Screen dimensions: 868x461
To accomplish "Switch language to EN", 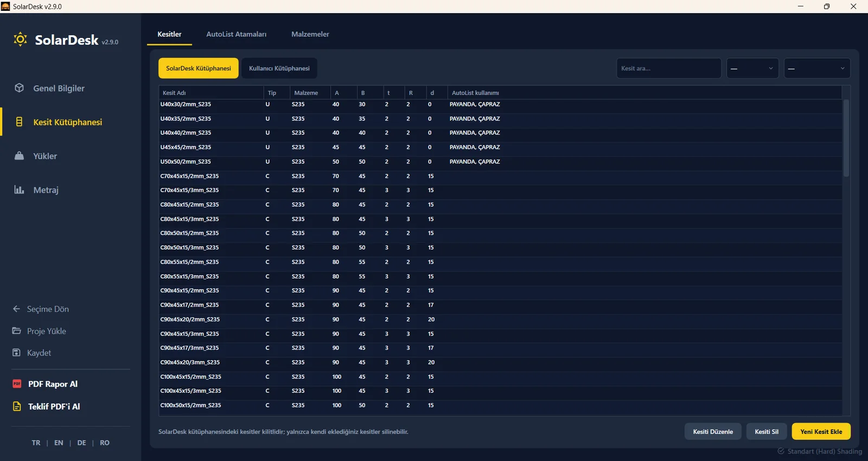I will coord(59,443).
